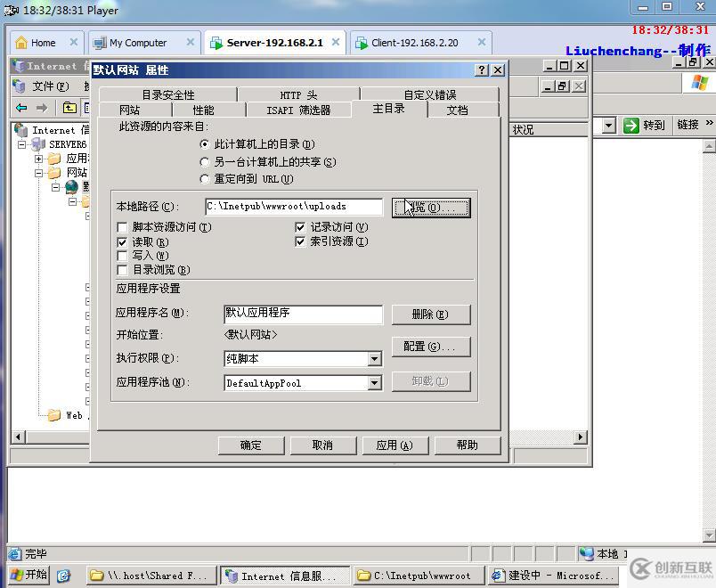This screenshot has height=588, width=716.
Task: Click 取消 to cancel dialog
Action: click(x=323, y=445)
